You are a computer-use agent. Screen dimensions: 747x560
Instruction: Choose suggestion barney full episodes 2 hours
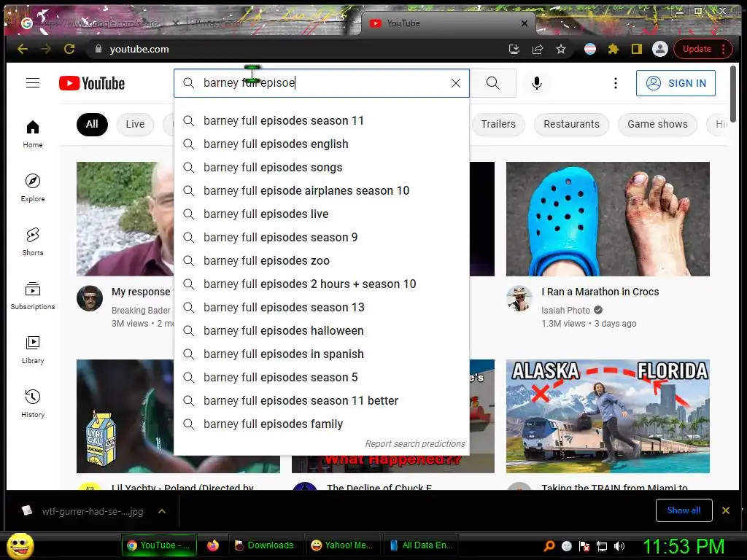322,284
